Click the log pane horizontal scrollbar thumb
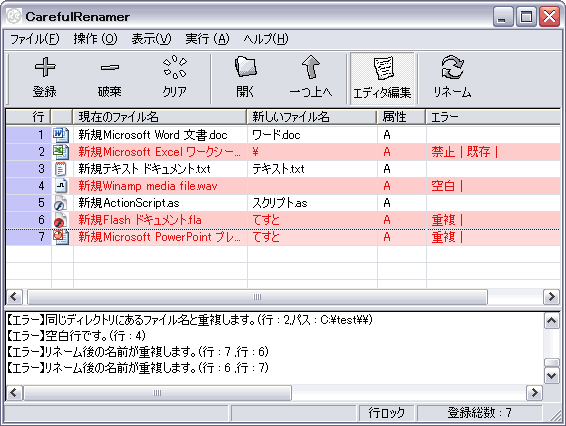The width and height of the screenshot is (566, 426). 157,393
